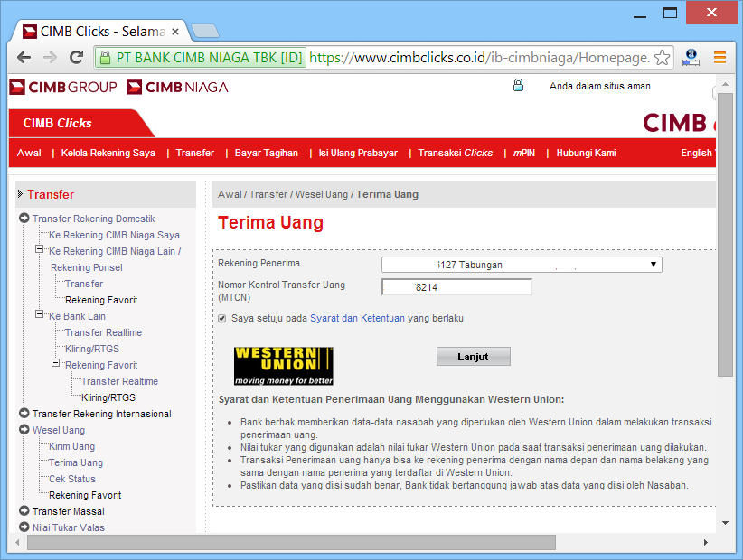Select Transfer under Rekening Ponsel
Image resolution: width=743 pixels, height=560 pixels.
[84, 284]
